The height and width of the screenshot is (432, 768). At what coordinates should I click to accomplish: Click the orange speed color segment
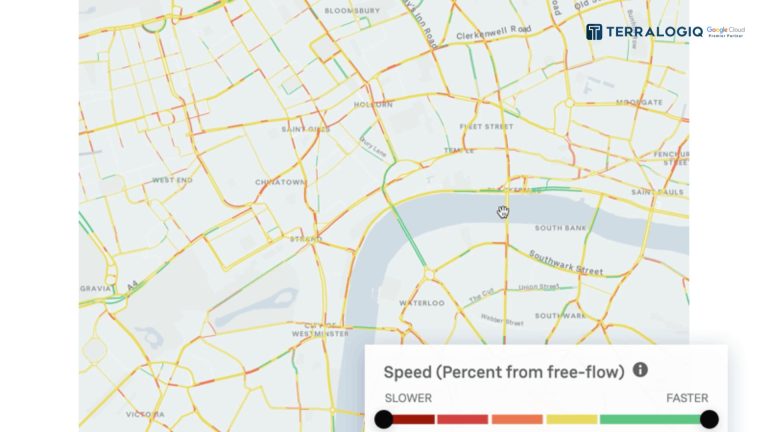pos(517,419)
